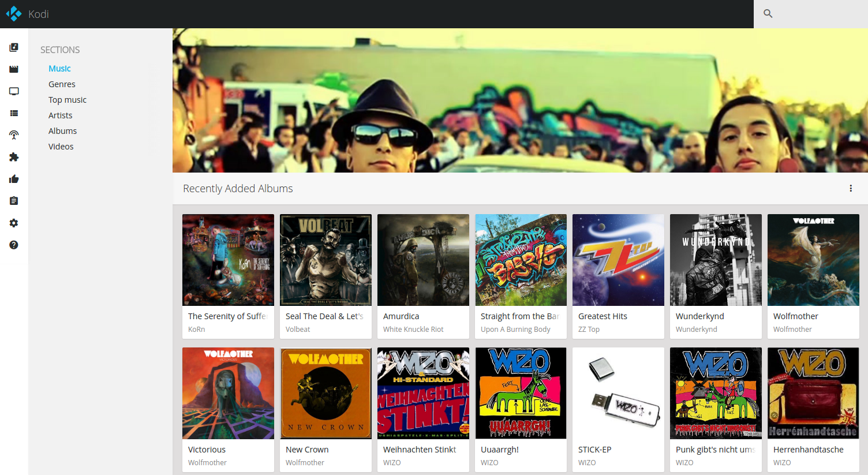Click the KoRn artist link
The image size is (868, 475).
(x=196, y=329)
